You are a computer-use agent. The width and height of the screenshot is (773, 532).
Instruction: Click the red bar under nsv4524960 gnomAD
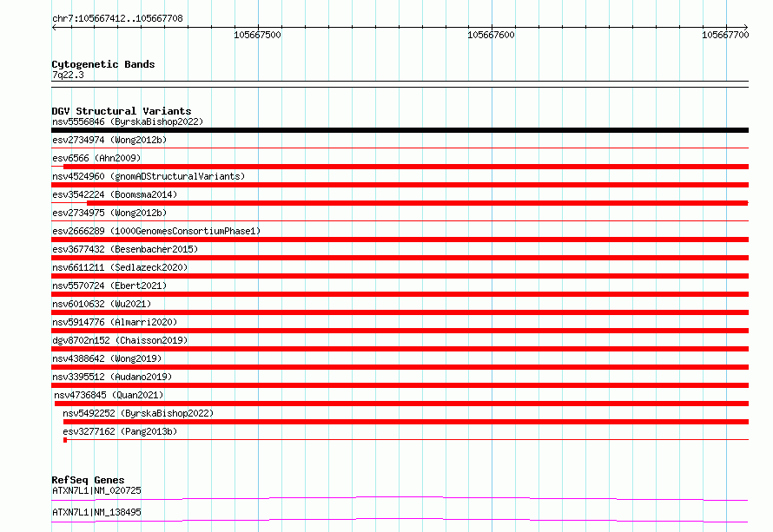point(400,185)
